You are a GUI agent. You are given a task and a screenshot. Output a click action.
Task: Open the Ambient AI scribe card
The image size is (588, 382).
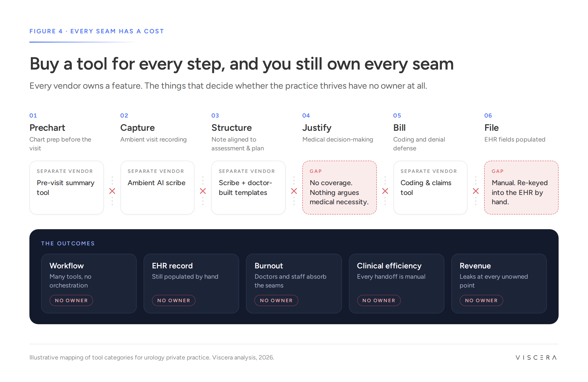point(157,187)
